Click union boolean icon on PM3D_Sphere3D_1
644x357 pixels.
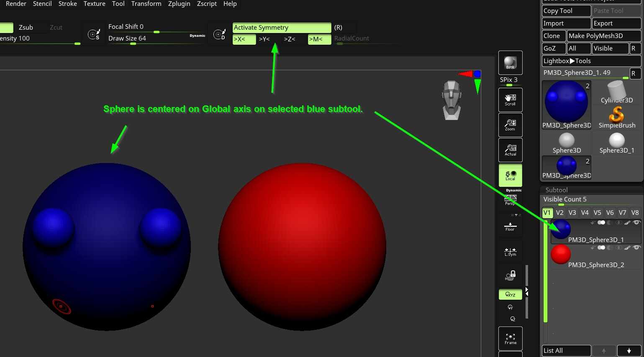tap(601, 222)
